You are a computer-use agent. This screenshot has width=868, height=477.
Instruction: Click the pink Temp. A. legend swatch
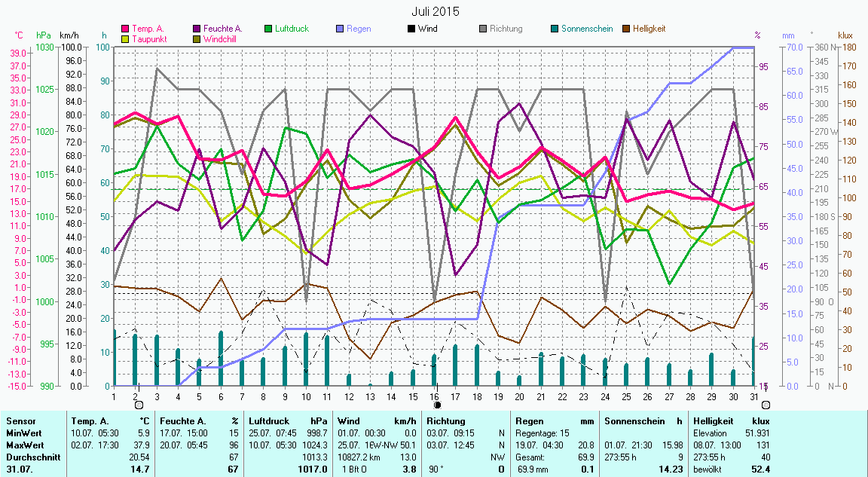click(126, 29)
